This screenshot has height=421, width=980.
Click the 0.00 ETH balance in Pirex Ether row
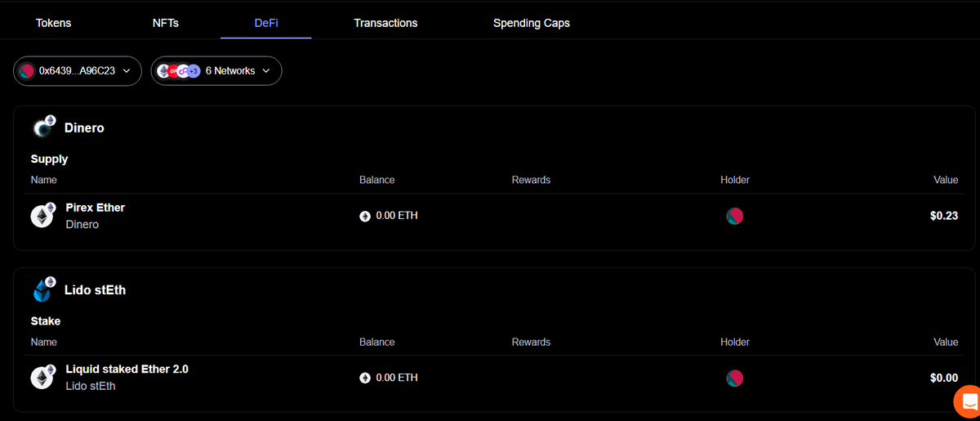click(397, 216)
